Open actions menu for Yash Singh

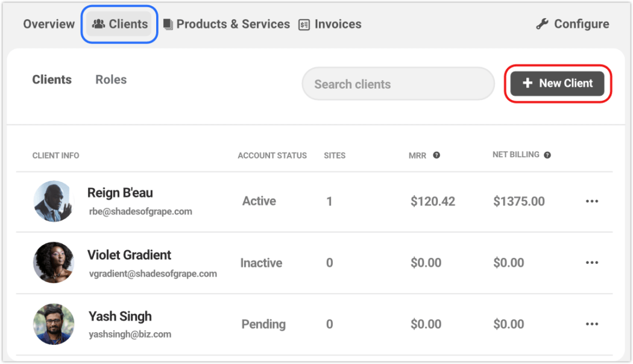pyautogui.click(x=592, y=324)
